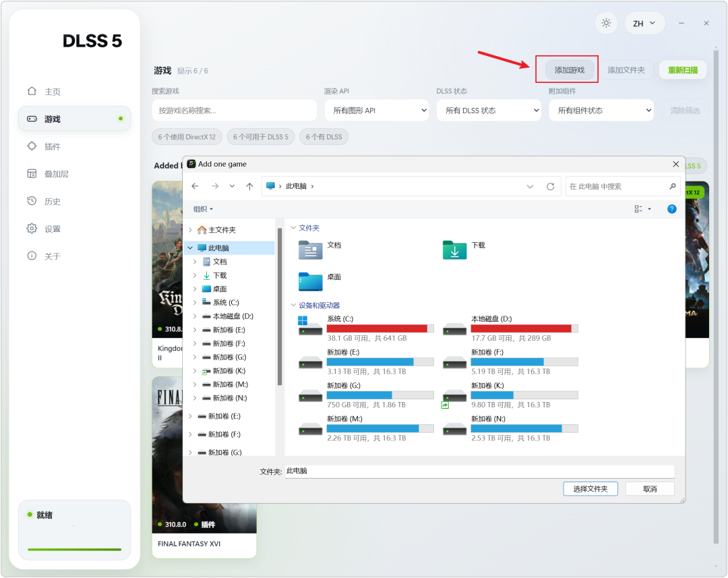Click the blue help question-mark icon
Viewport: 728px width, 578px height.
tap(671, 209)
